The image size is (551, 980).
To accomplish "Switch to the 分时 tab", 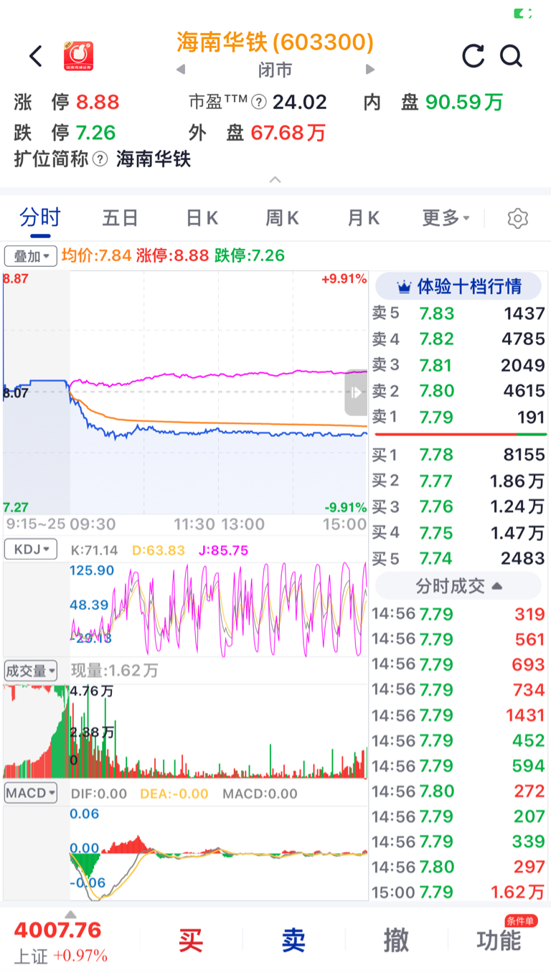I will click(40, 217).
